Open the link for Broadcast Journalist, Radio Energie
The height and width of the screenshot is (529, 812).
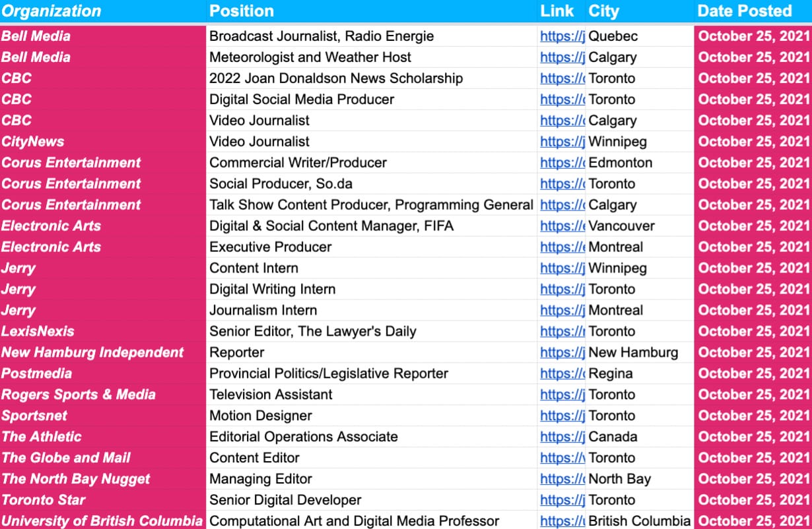point(562,36)
